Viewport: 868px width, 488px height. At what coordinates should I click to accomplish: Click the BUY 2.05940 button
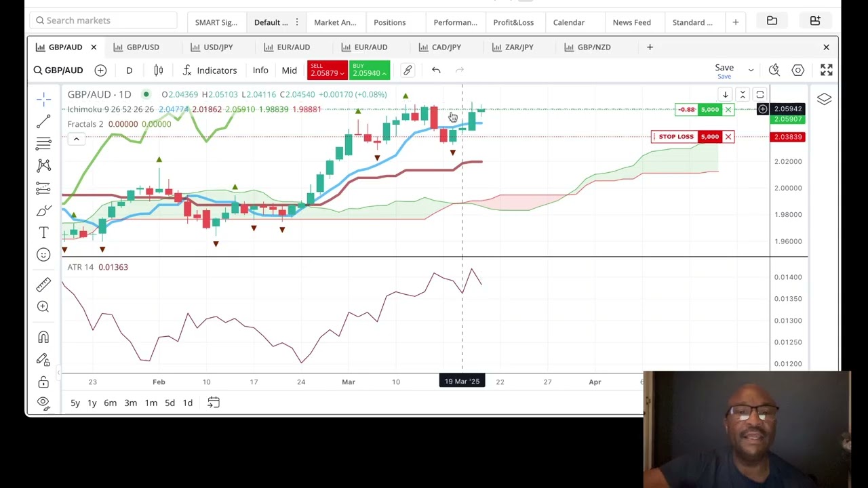(370, 70)
